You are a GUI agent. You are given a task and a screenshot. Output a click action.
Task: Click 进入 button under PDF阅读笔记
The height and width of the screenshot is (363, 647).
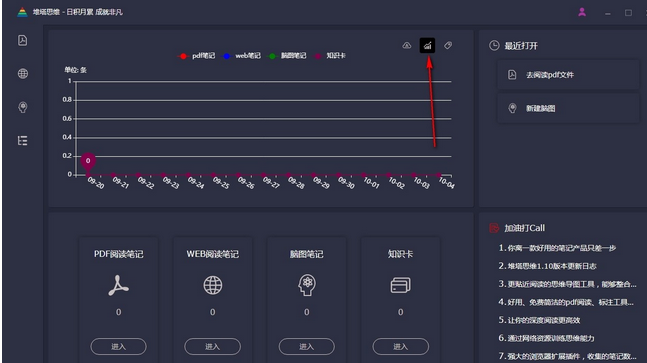(118, 346)
